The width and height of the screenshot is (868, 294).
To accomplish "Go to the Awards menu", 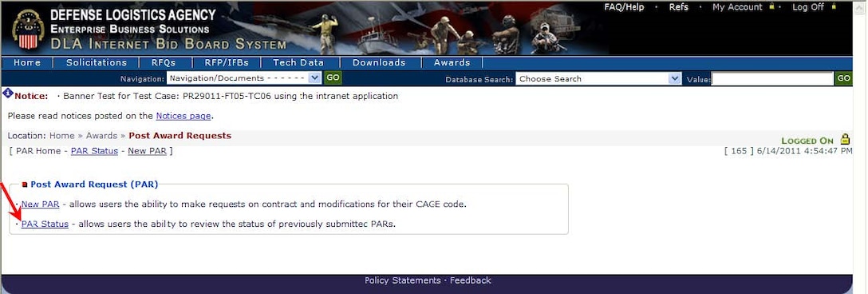I will coord(452,62).
